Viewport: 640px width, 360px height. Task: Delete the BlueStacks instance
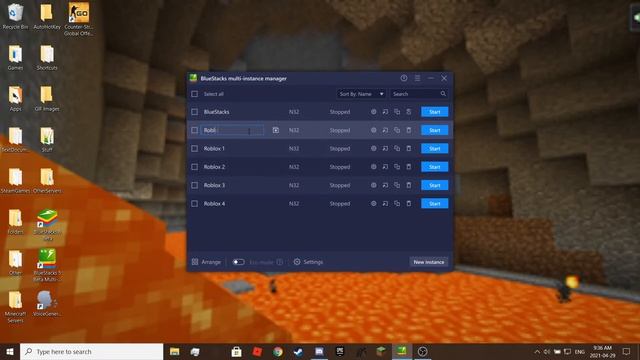(x=409, y=112)
